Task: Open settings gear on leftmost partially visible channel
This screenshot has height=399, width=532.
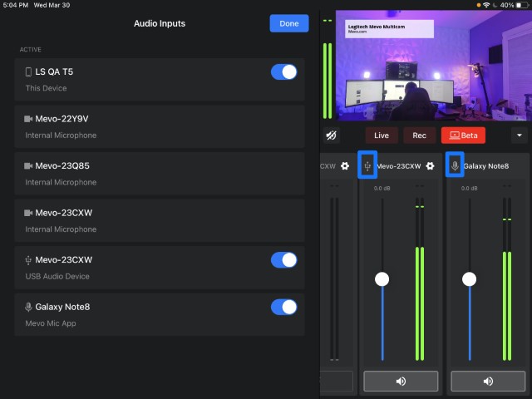Action: [345, 166]
